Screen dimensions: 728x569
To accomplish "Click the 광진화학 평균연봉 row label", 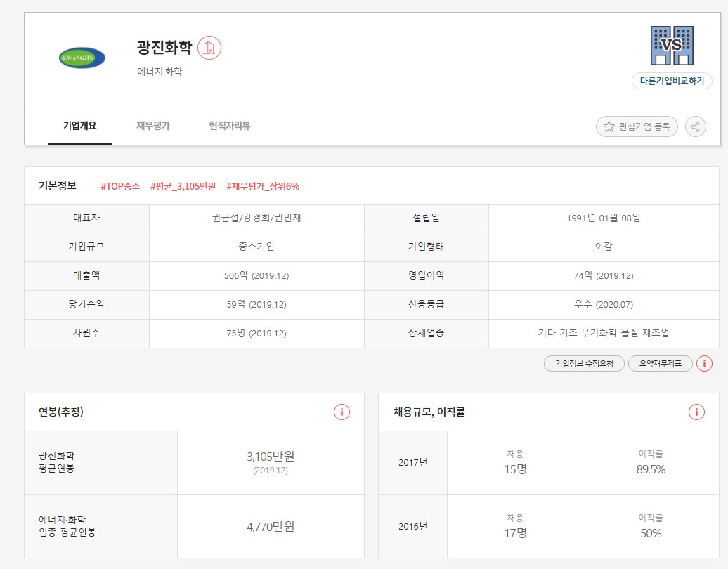I will point(57,462).
